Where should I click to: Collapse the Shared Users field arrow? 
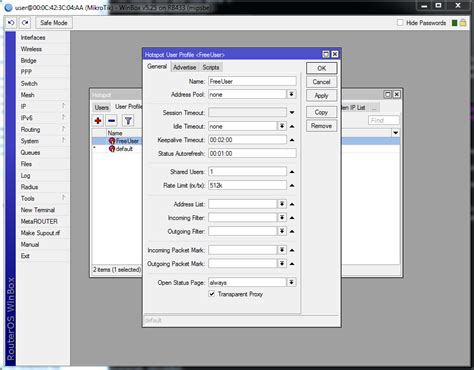[292, 172]
